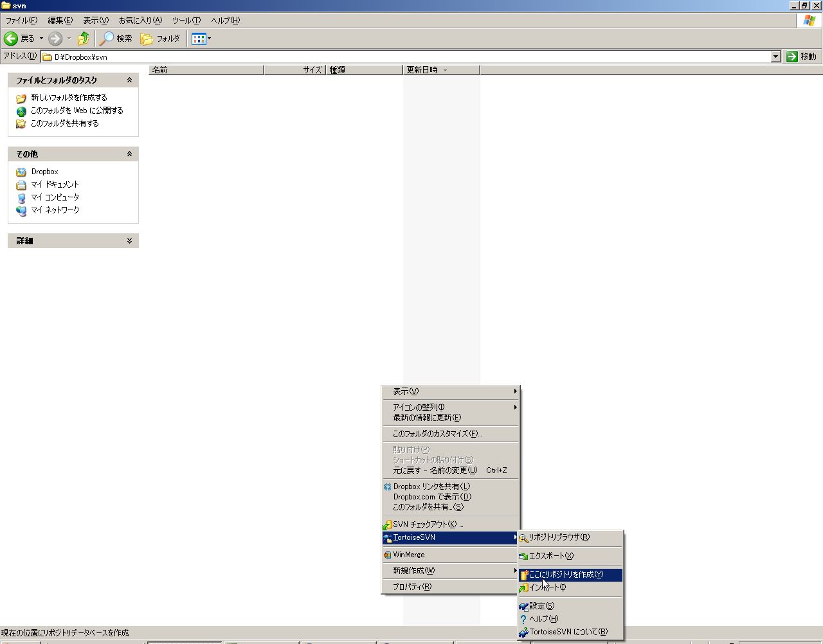
Task: Click the WinMerge icon in context menu
Action: click(x=387, y=555)
